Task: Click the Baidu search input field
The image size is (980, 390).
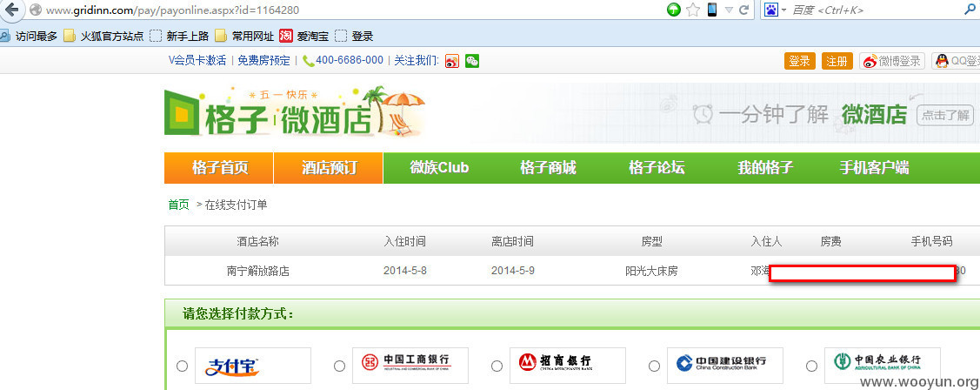Action: (875, 10)
